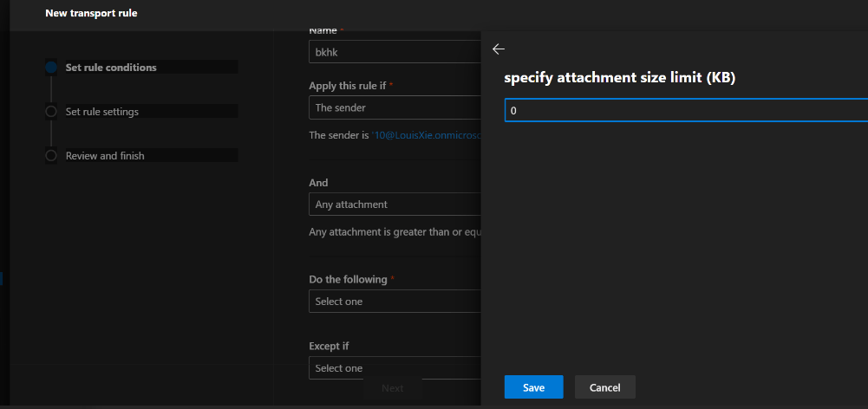This screenshot has height=409, width=868.
Task: Cancel the attachment size limit panel
Action: coord(605,387)
